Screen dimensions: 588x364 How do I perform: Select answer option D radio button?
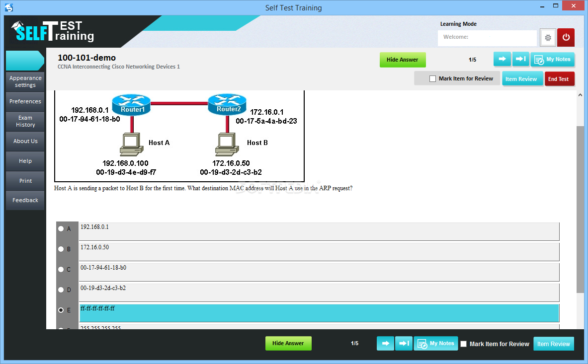61,290
